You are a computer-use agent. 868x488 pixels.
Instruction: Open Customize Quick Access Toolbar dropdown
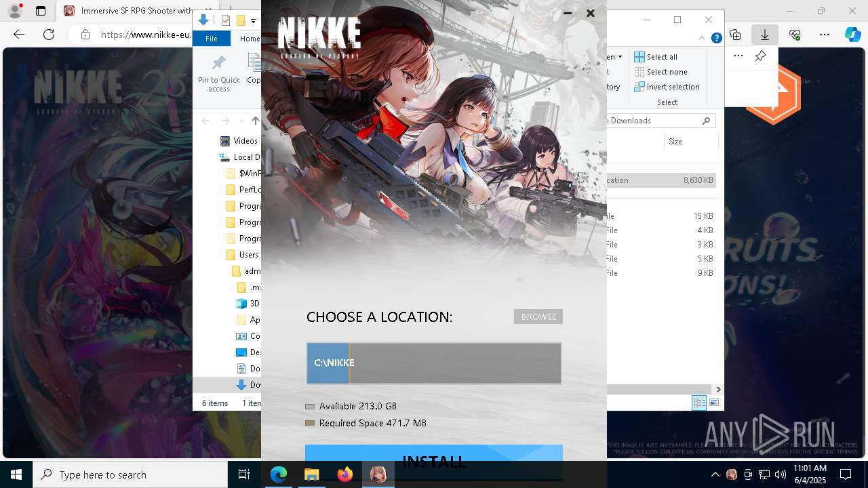[253, 21]
